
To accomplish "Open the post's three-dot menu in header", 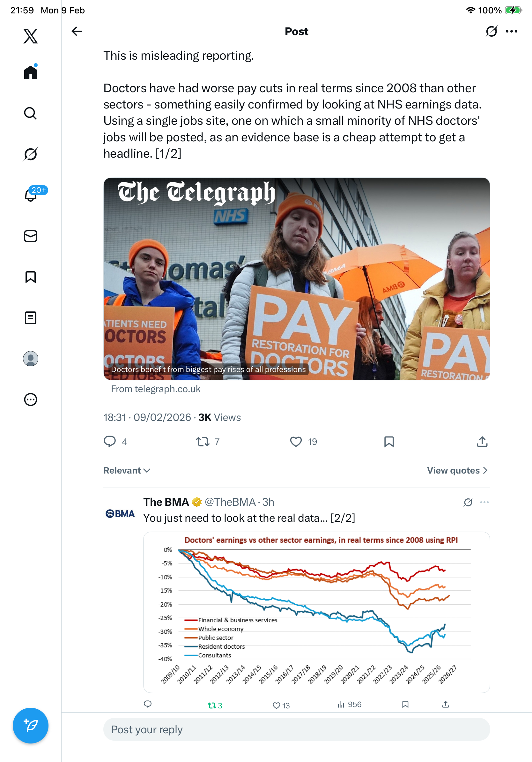I will 511,31.
